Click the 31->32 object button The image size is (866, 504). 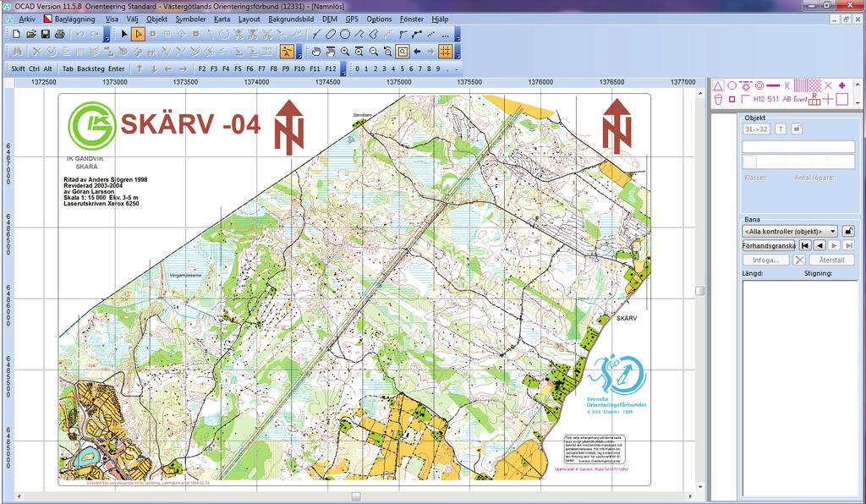756,129
